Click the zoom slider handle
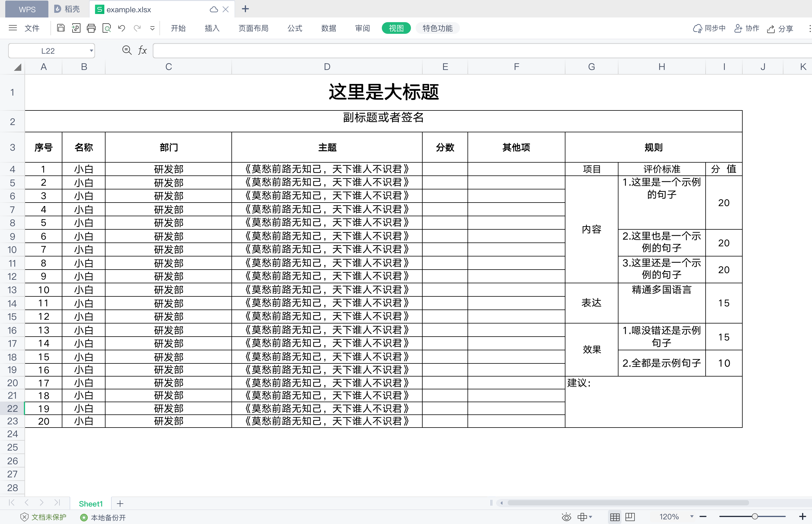This screenshot has height=524, width=812. coord(755,516)
